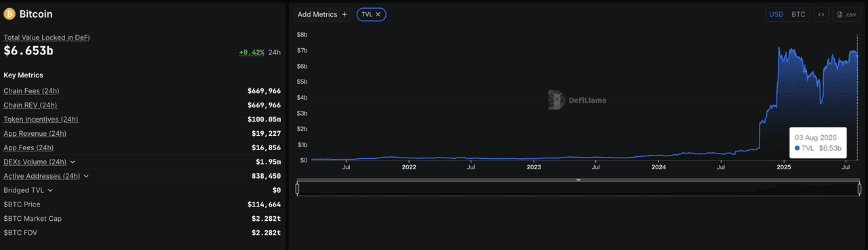Viewport: 868px width, 250px height.
Task: Expand the DEXs Volume (24h) row
Action: [73, 162]
